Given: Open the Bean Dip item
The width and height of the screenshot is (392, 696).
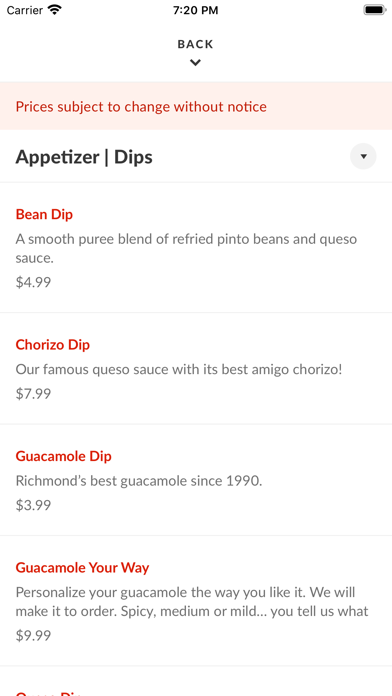Looking at the screenshot, I should [196, 247].
